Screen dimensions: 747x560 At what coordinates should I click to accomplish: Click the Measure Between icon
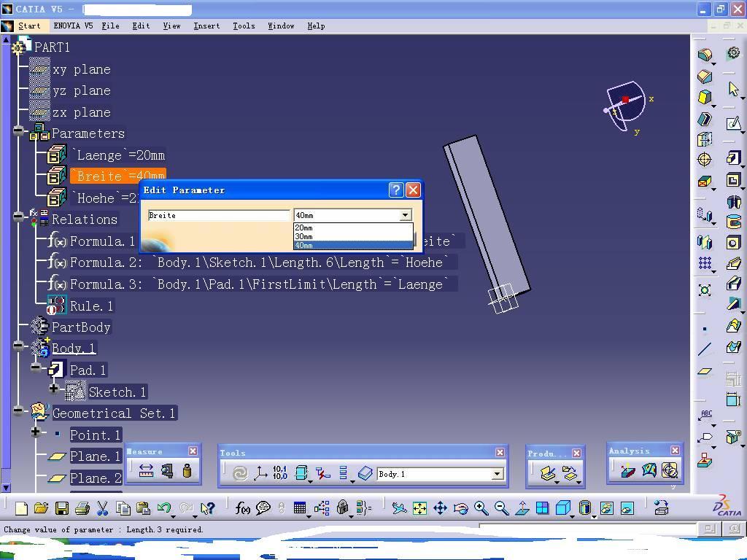[x=146, y=471]
